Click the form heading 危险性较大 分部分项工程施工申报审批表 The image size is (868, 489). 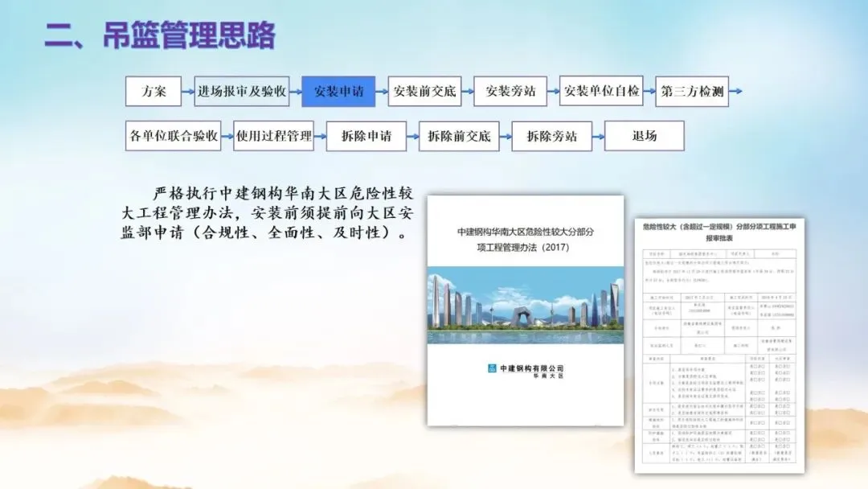(x=719, y=232)
